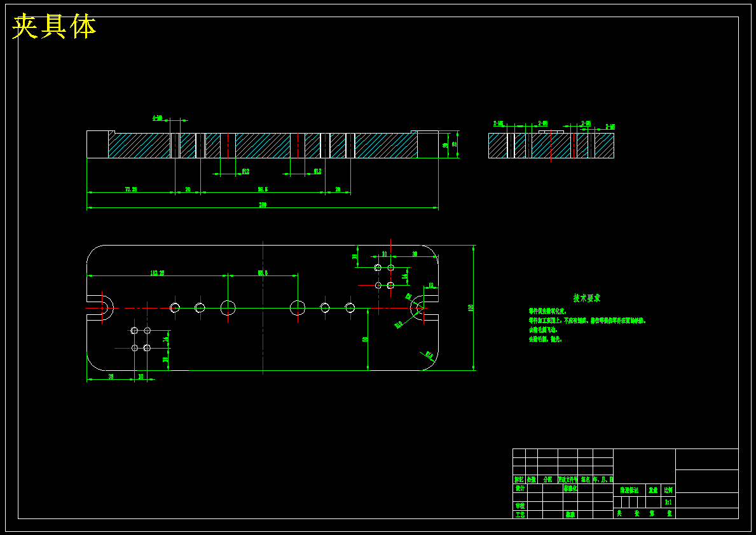
Task: Click the 年、月、日 column header
Action: pos(603,480)
